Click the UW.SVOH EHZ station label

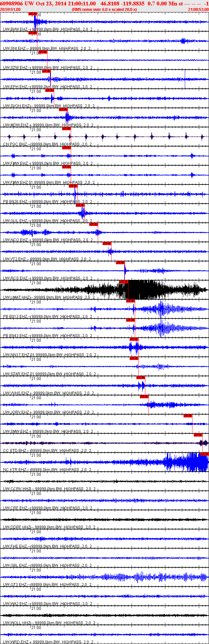49,106
